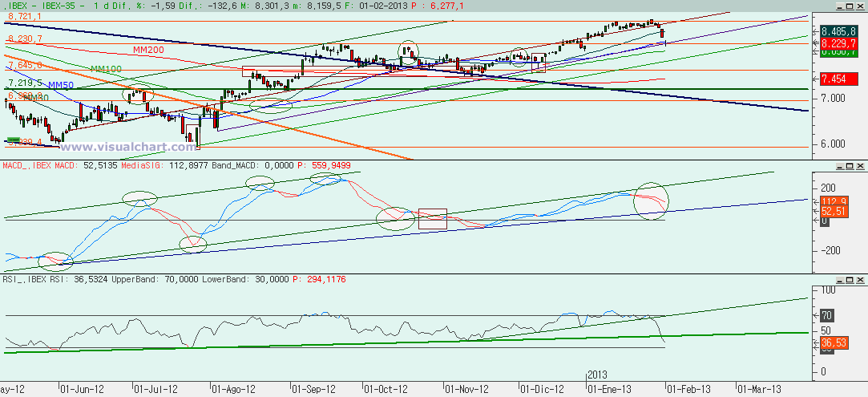The image size is (868, 397).
Task: Click the 01-Jun-12 date label
Action: coord(82,389)
